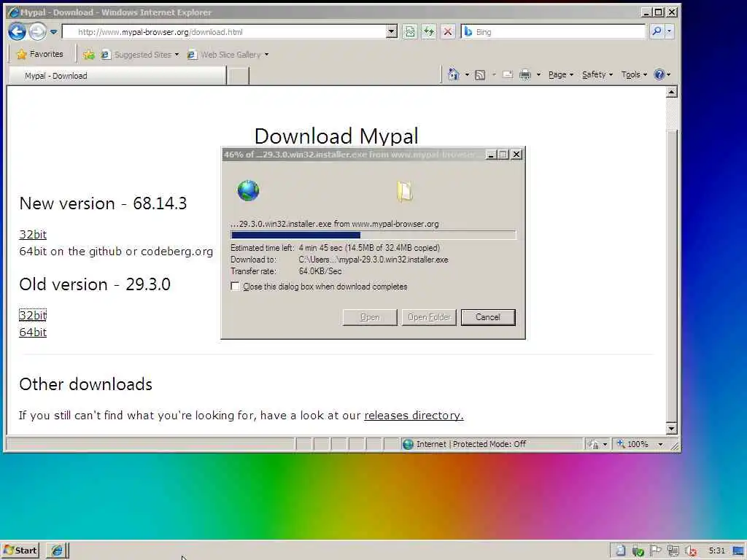Expand the zoom level dropdown arrow
This screenshot has width=747, height=560.
pyautogui.click(x=660, y=444)
